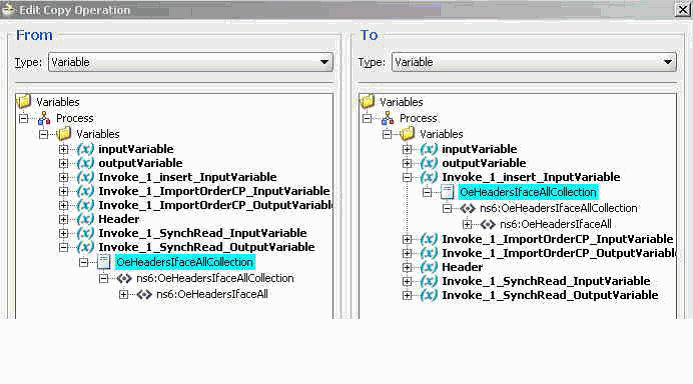
Task: Click the Process icon in To tree
Action: click(388, 118)
